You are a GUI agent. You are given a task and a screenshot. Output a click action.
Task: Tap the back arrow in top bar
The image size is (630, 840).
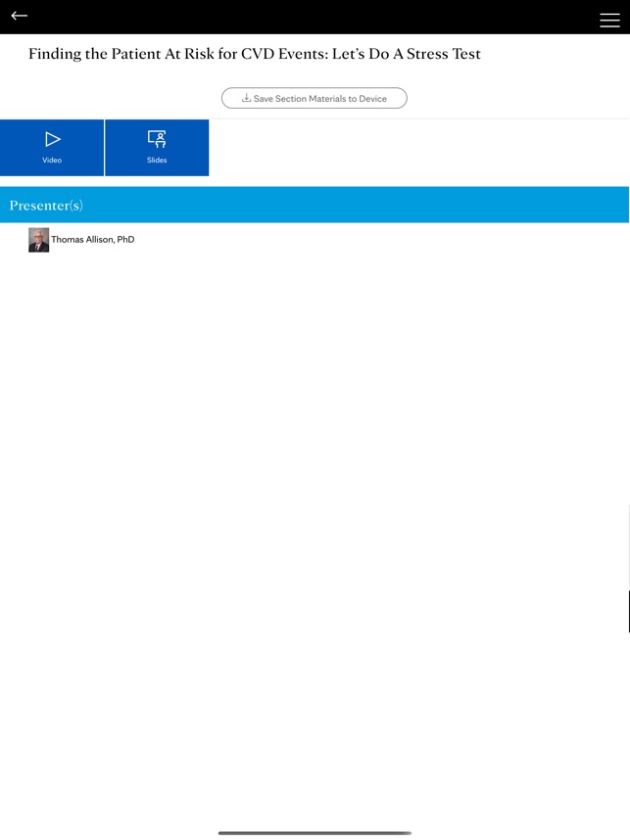tap(20, 16)
